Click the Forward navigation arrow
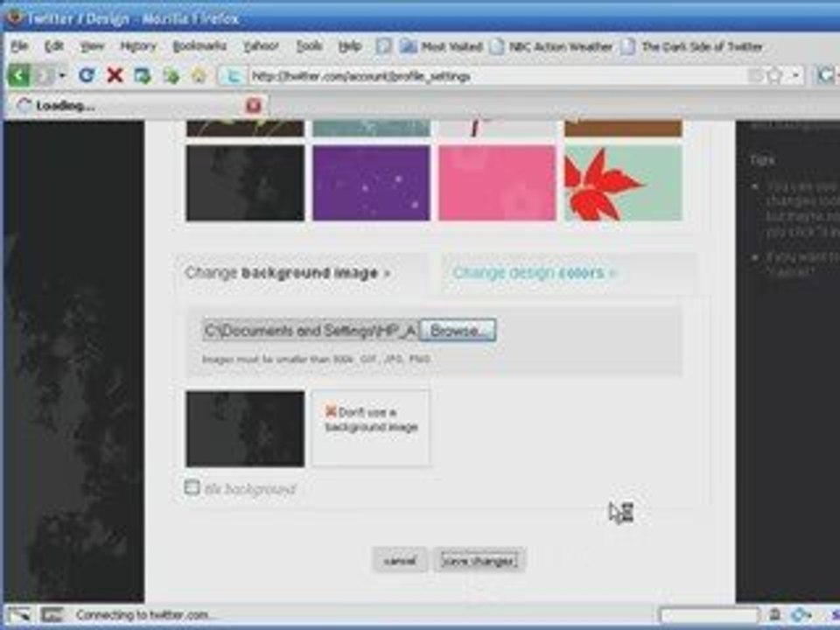The height and width of the screenshot is (630, 840). coord(45,75)
